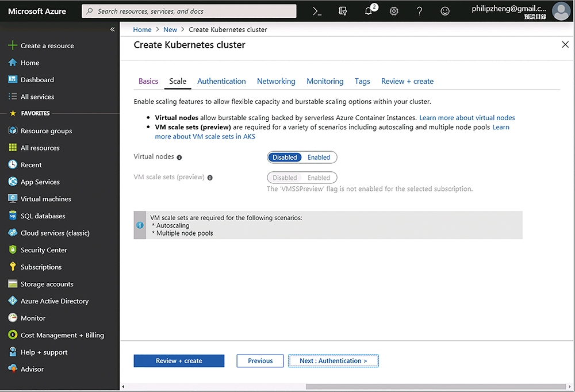
Task: Click Next : Authentication button
Action: pyautogui.click(x=333, y=361)
